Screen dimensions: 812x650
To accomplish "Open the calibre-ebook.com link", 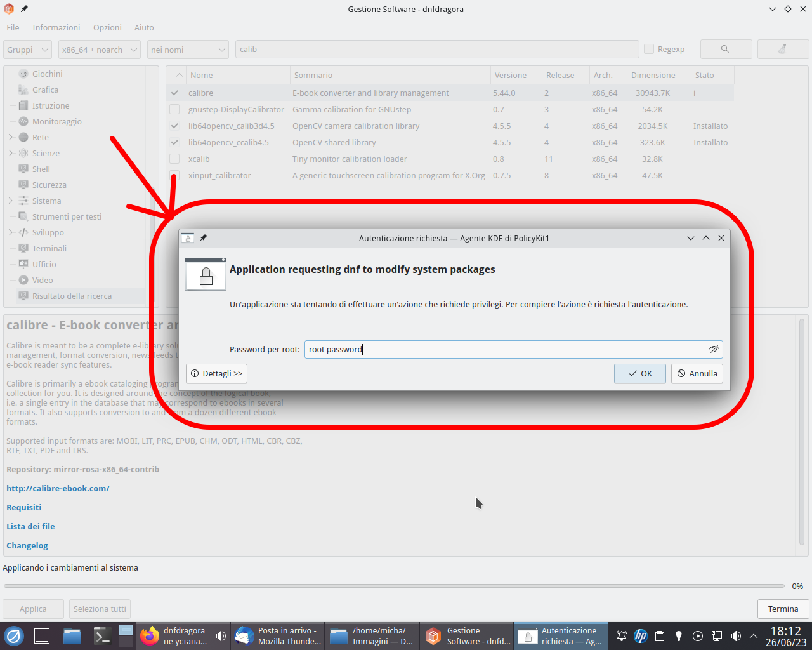I will click(58, 488).
